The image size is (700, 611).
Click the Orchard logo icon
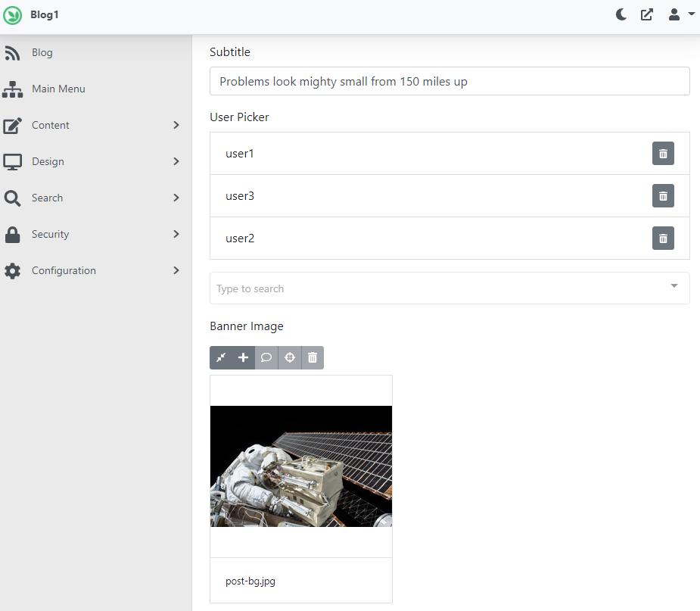point(13,15)
